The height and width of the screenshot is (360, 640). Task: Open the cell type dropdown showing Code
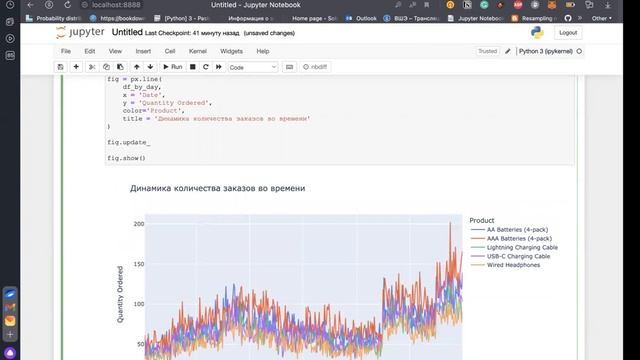(253, 67)
